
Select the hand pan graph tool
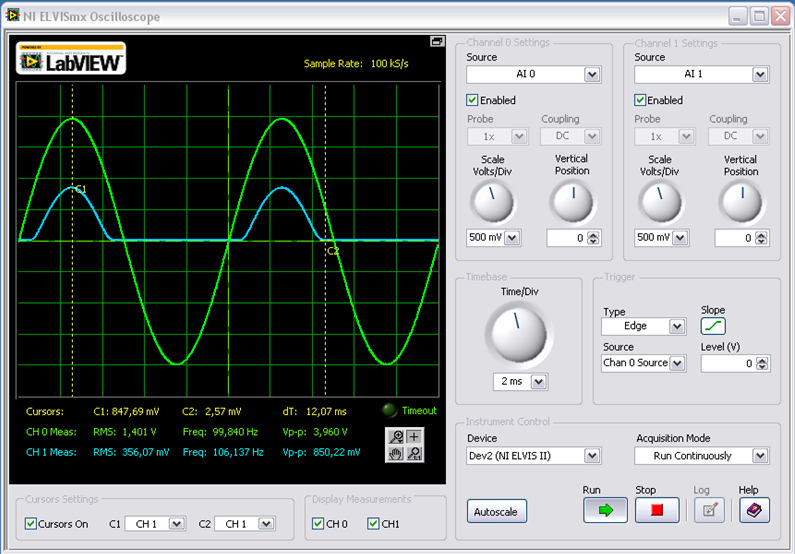(395, 453)
